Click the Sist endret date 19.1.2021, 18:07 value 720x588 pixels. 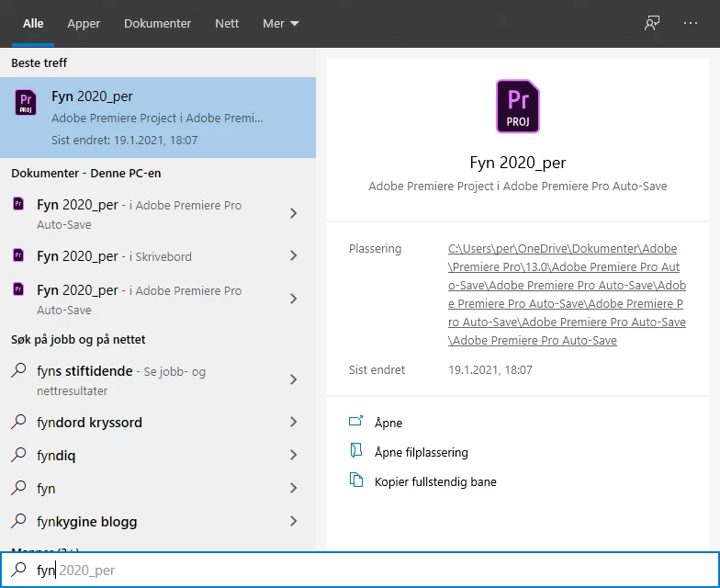pyautogui.click(x=490, y=369)
